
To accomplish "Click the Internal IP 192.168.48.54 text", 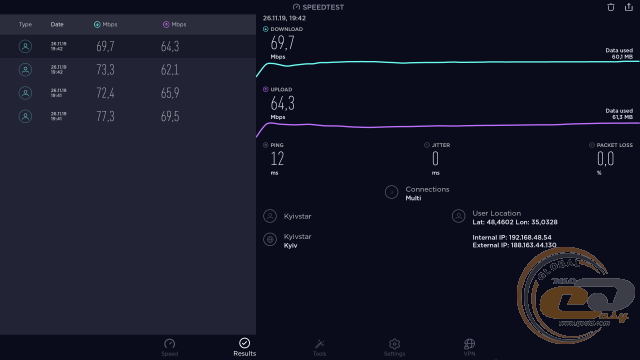I will (512, 237).
